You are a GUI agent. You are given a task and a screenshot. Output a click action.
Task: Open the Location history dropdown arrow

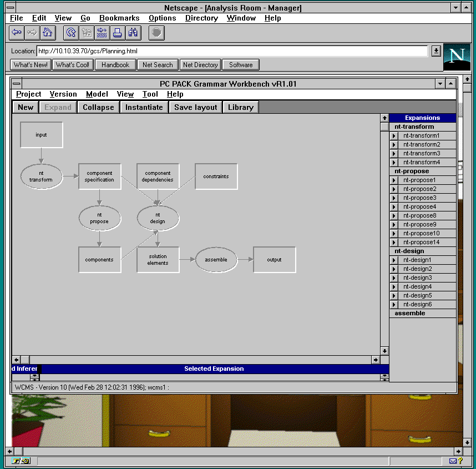(x=436, y=51)
